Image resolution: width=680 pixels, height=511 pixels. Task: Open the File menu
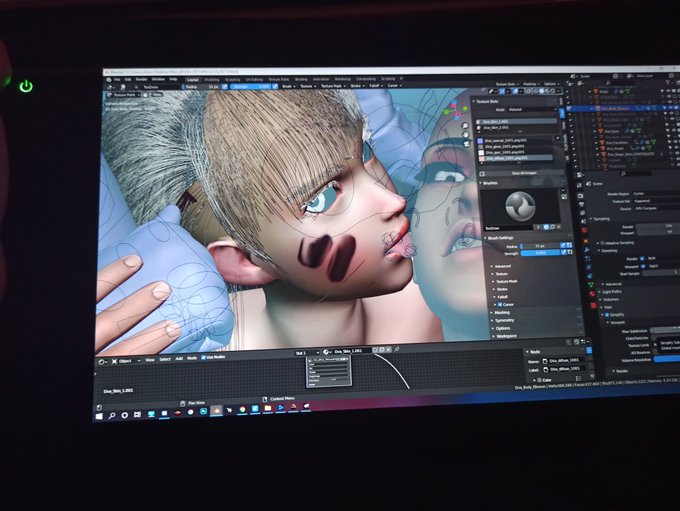pyautogui.click(x=117, y=79)
